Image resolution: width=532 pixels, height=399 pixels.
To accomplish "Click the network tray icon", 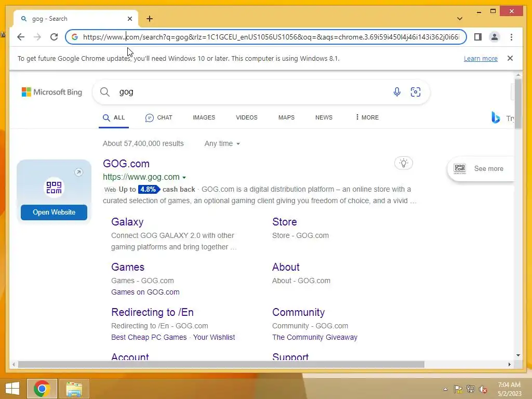I will (471, 389).
